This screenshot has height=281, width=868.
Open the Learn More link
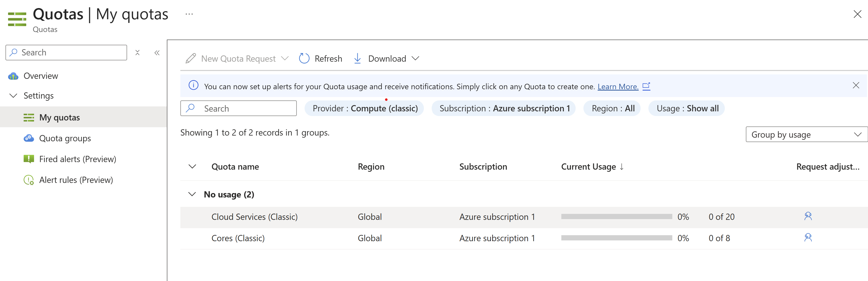click(x=618, y=87)
